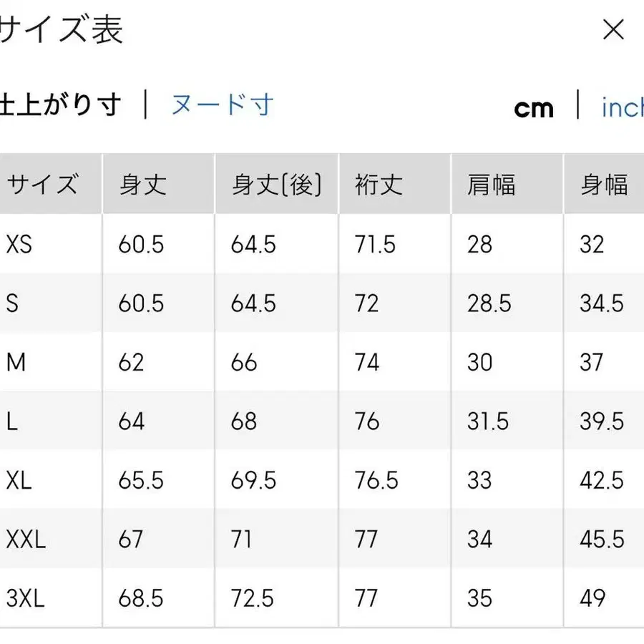Click the 裄丈 value 77 for 3XL
644x644 pixels.
point(367,598)
